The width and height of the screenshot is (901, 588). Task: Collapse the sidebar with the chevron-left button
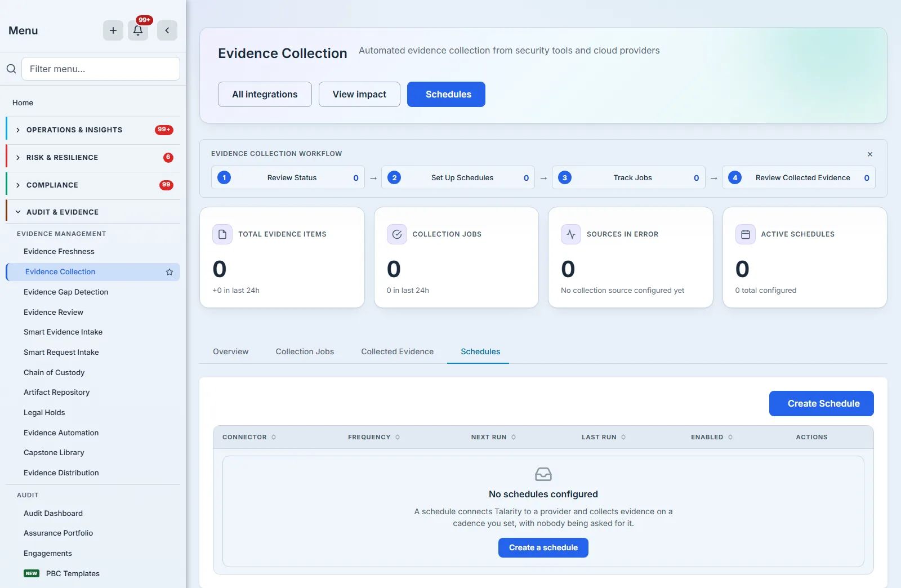pos(167,30)
